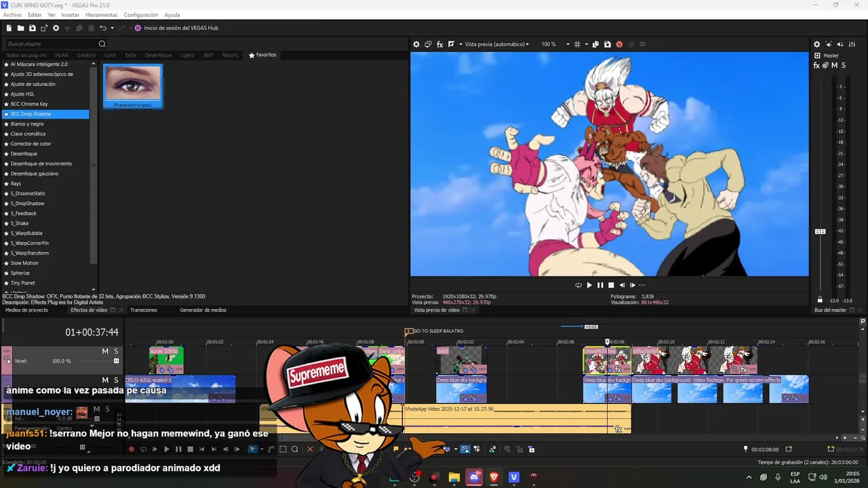Switch to Transiciones tab
Screen dimensions: 868x488
[144, 310]
